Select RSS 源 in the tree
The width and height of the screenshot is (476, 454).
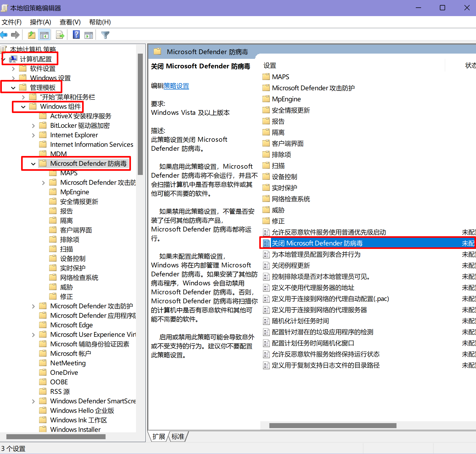pyautogui.click(x=60, y=391)
